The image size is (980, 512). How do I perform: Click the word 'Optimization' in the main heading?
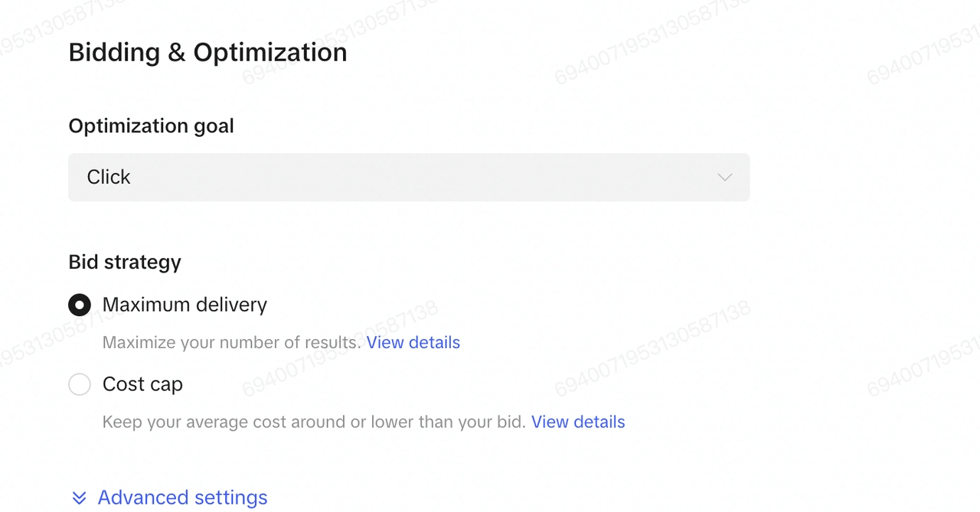(269, 53)
